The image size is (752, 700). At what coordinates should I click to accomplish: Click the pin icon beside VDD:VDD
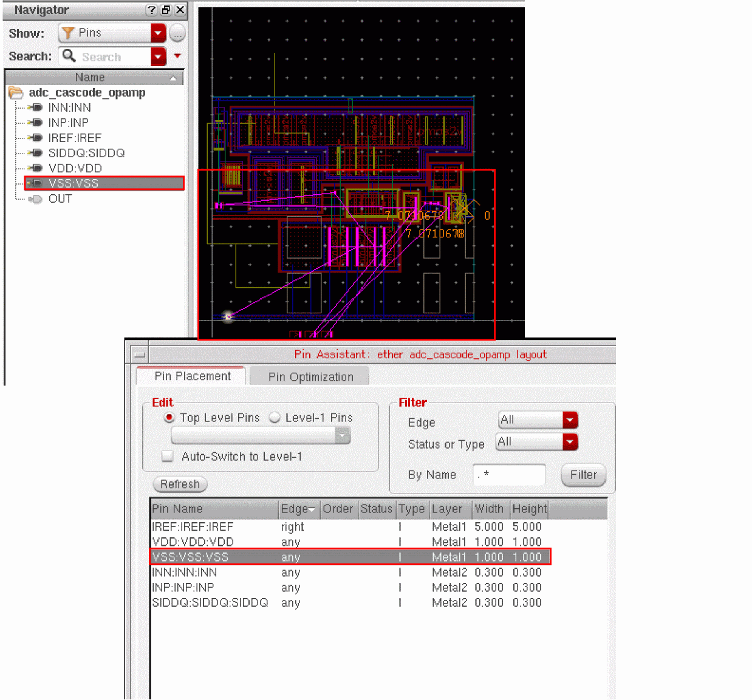point(35,168)
